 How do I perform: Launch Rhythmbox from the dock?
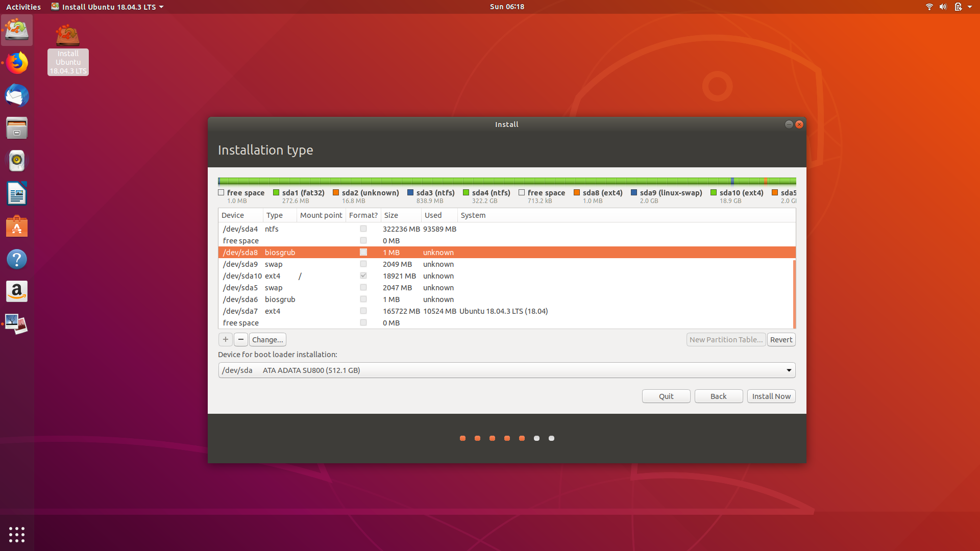[x=17, y=161]
